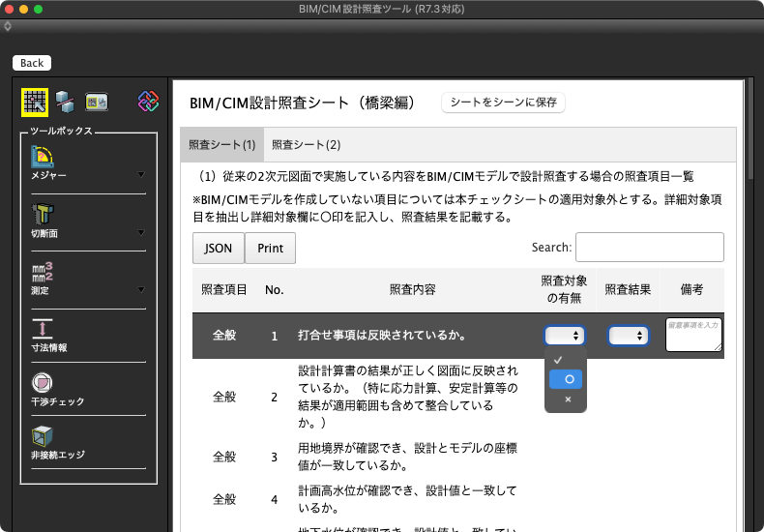Select the 非接続エッジ unconnected edge tool
Screen dimensions: 764x532
pos(41,436)
